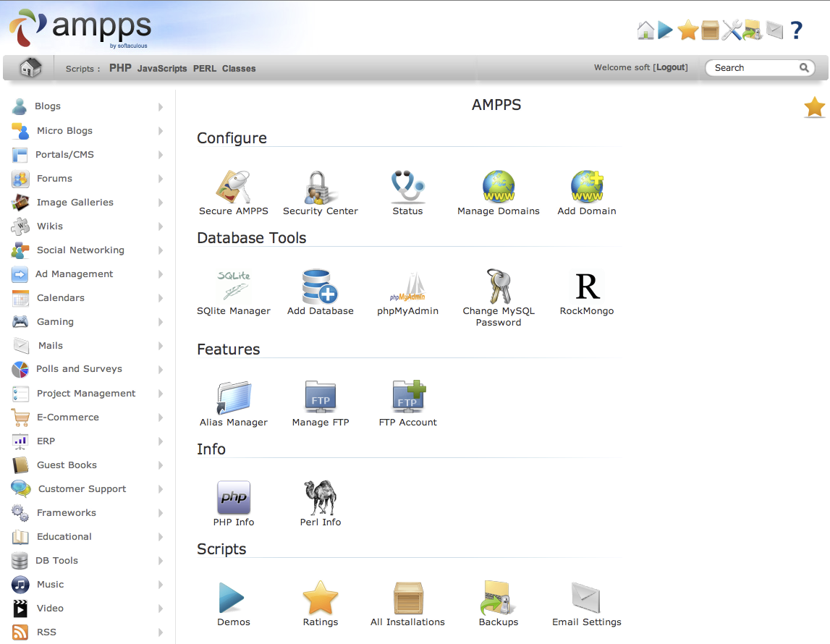Click the house icon in the navigation bar
830x644 pixels.
(30, 68)
